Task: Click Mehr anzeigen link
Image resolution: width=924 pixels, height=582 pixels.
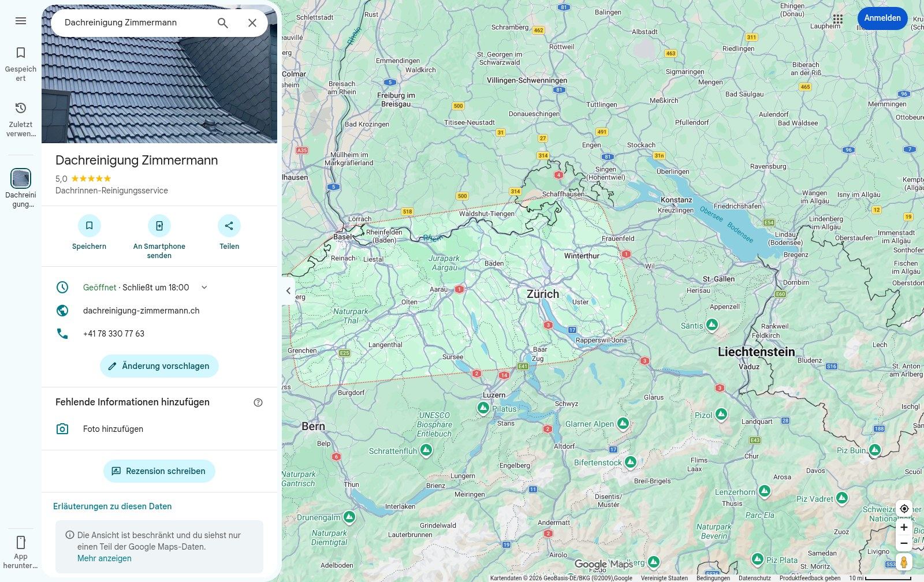Action: [x=105, y=558]
